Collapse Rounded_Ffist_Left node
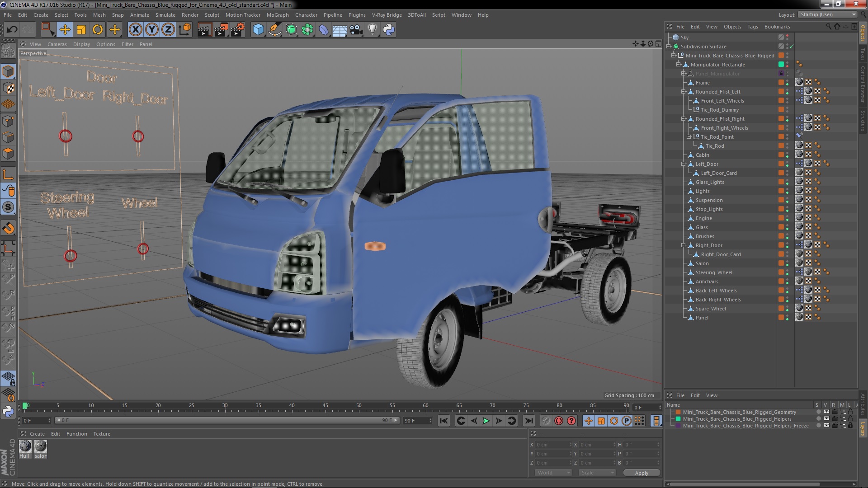This screenshot has width=868, height=488. point(684,91)
